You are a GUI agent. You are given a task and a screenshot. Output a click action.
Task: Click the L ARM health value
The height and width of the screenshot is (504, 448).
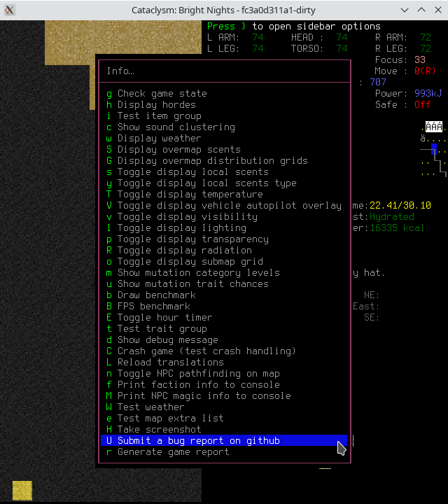258,38
